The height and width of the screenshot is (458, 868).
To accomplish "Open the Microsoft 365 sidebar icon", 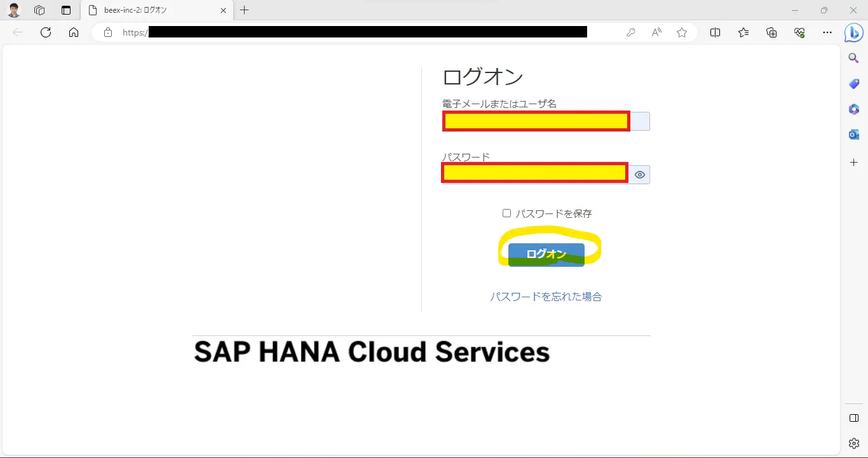I will coord(854,109).
